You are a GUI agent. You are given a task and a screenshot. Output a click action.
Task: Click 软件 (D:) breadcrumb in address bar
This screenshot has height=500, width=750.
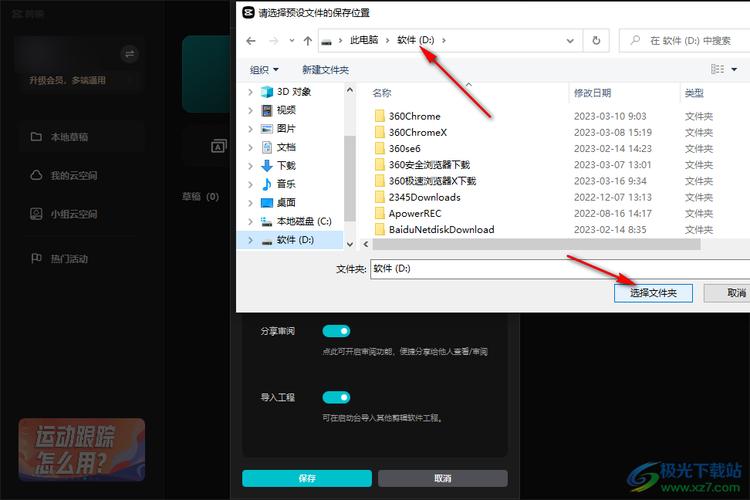click(416, 40)
